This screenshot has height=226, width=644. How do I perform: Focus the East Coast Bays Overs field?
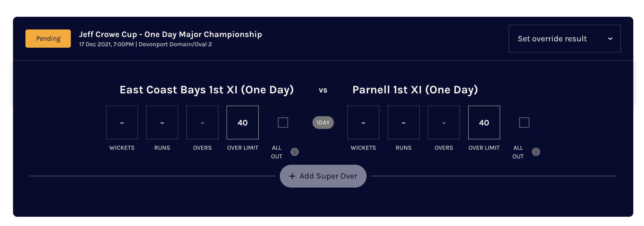pos(202,123)
